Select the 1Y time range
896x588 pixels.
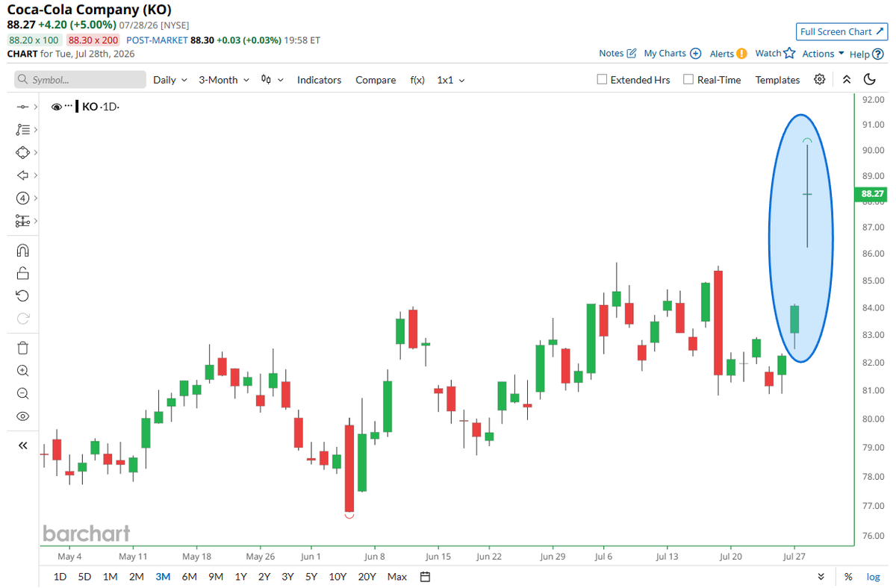point(240,576)
